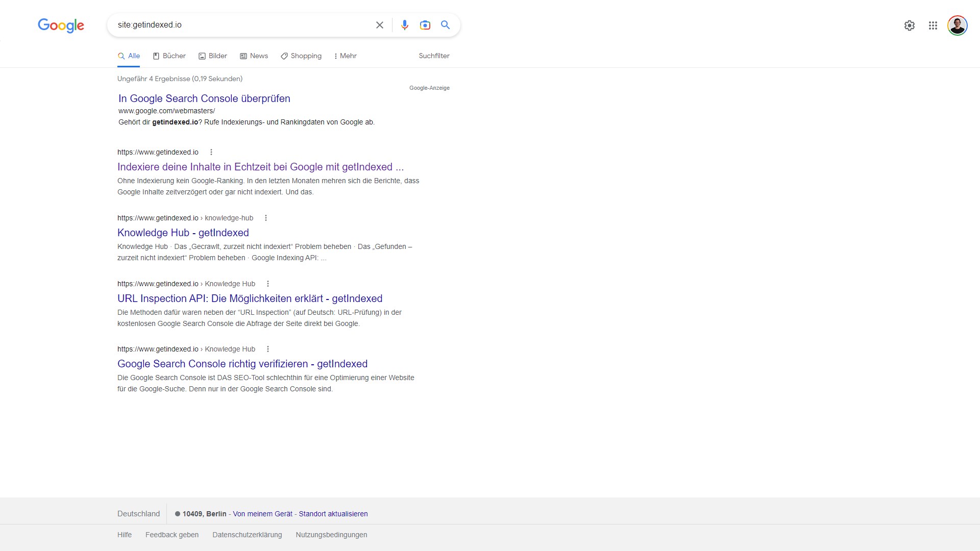
Task: Open 'URL Inspection API' result
Action: point(250,298)
